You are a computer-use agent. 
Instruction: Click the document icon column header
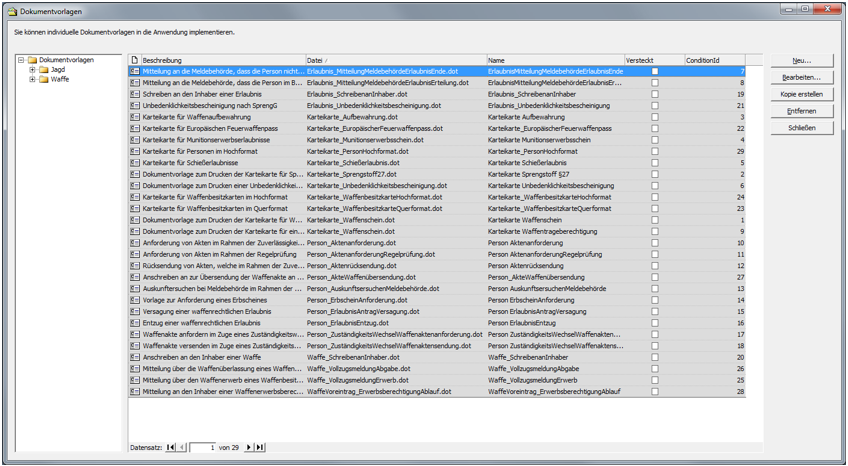click(x=135, y=60)
